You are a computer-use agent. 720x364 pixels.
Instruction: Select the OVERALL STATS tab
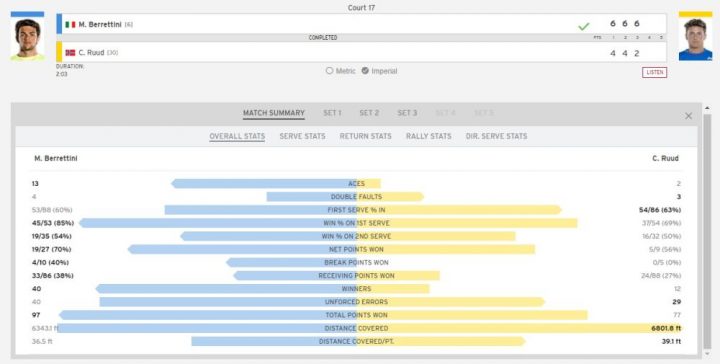point(237,136)
